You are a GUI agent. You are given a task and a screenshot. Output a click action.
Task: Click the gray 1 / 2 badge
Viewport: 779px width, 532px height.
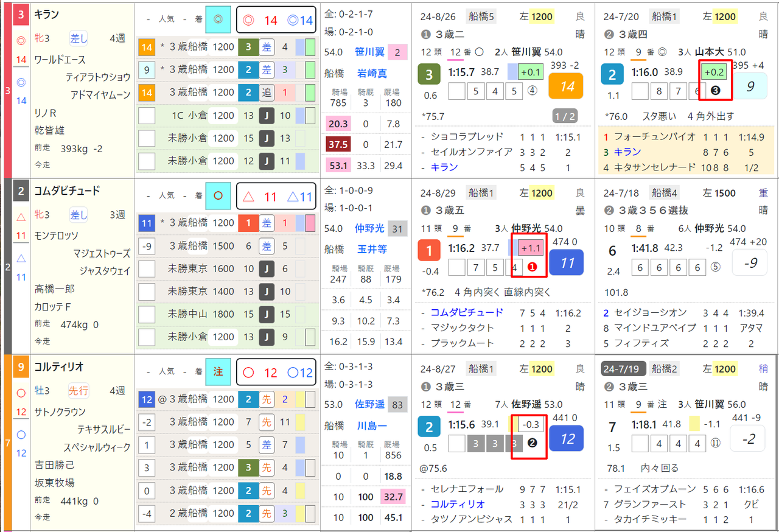[566, 116]
